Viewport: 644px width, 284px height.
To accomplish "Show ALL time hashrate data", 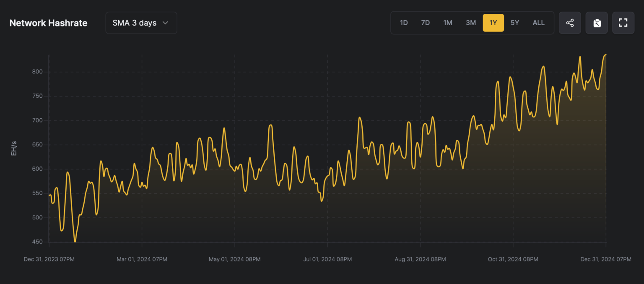I will point(538,23).
